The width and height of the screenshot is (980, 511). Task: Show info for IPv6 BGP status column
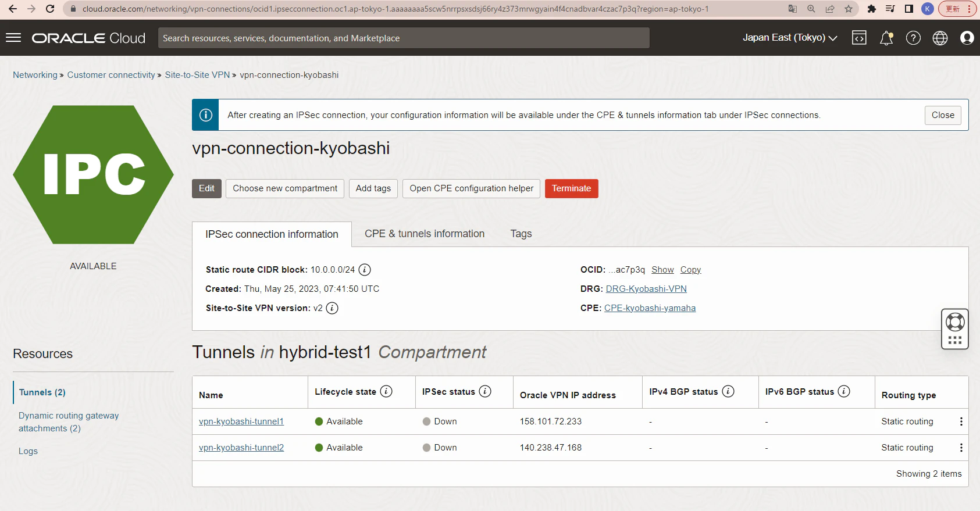[x=844, y=391]
